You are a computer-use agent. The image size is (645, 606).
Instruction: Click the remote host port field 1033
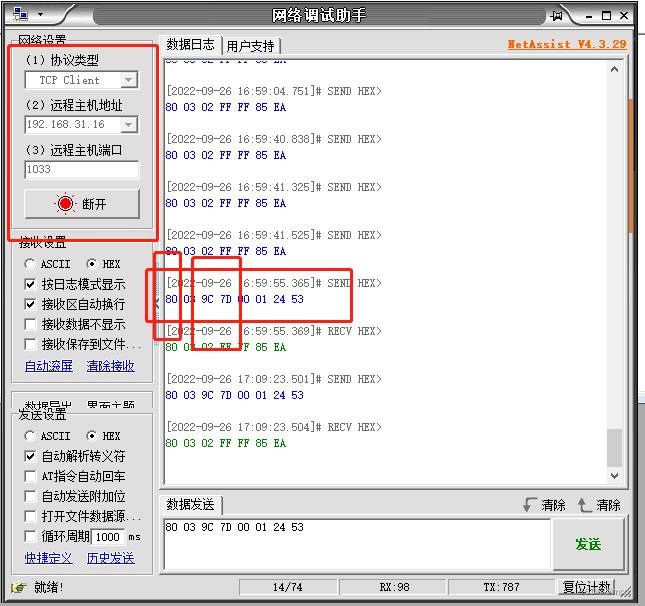(x=82, y=169)
